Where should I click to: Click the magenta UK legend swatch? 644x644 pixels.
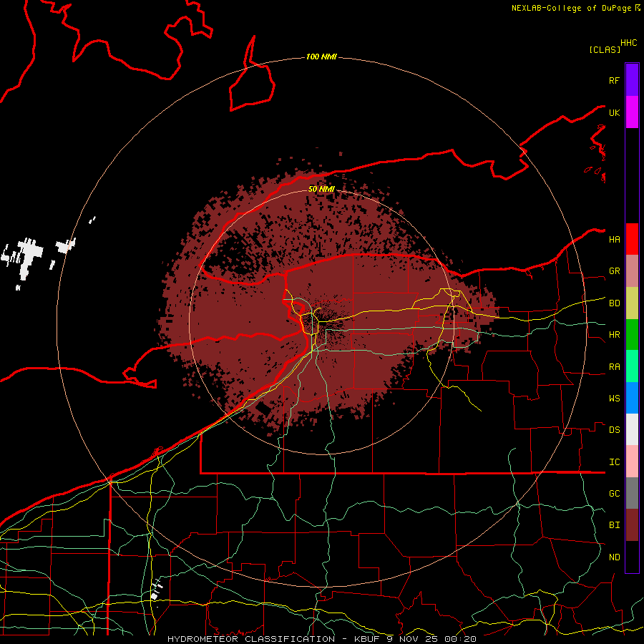[632, 112]
